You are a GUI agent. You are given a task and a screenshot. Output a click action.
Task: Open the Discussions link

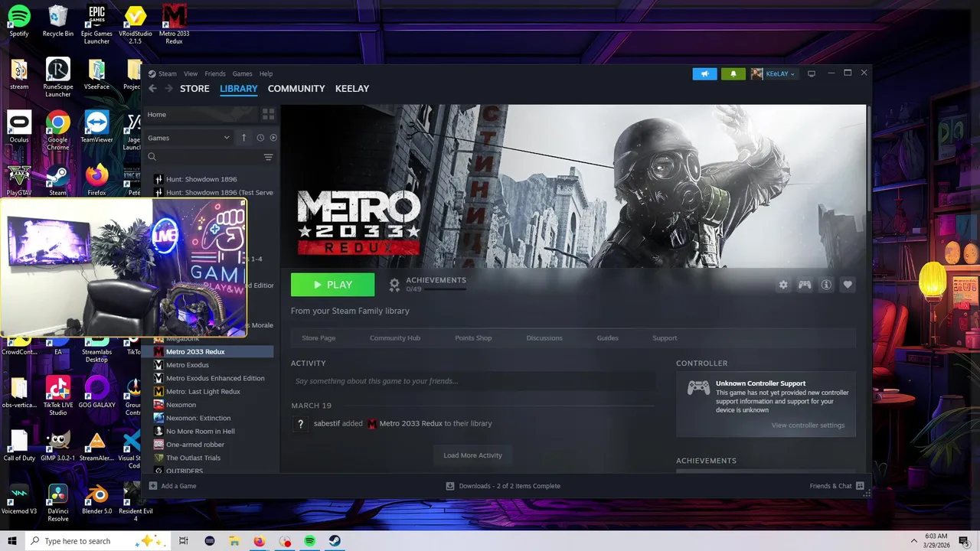[x=544, y=338]
